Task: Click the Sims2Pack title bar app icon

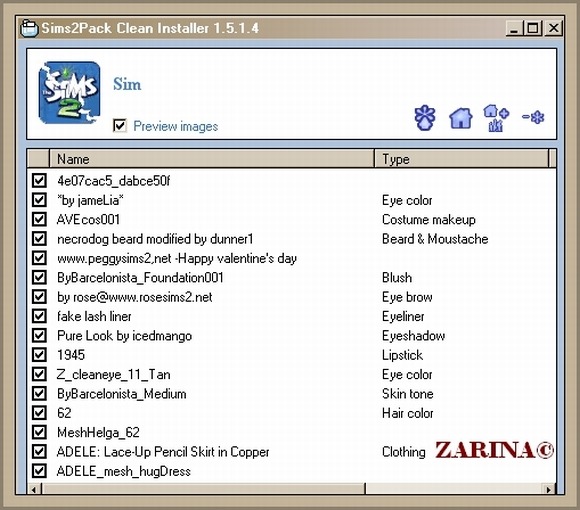Action: (x=29, y=28)
